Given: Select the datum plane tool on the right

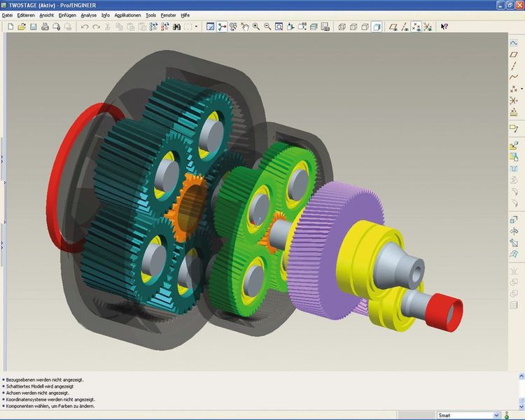Looking at the screenshot, I should (514, 55).
